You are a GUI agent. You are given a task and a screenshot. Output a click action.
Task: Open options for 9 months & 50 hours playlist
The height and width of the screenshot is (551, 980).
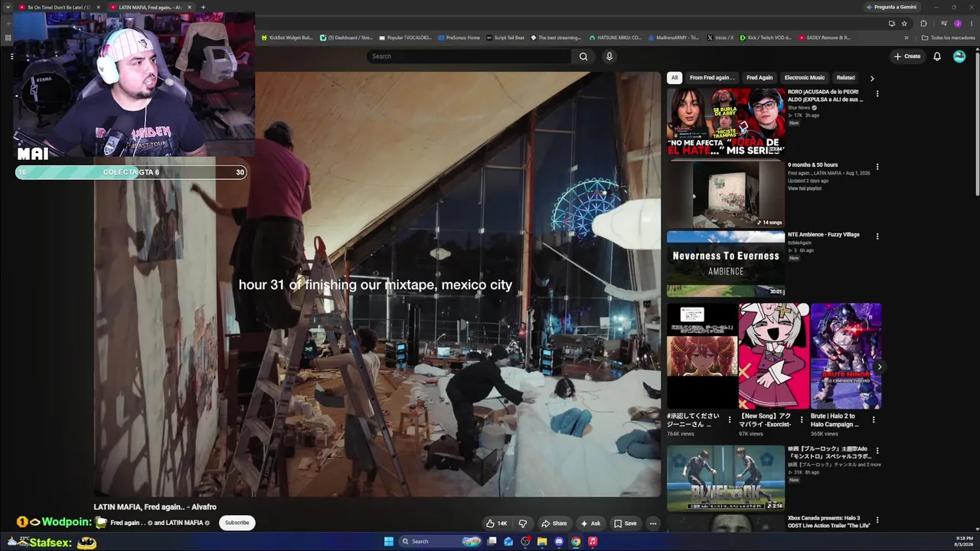(x=877, y=167)
